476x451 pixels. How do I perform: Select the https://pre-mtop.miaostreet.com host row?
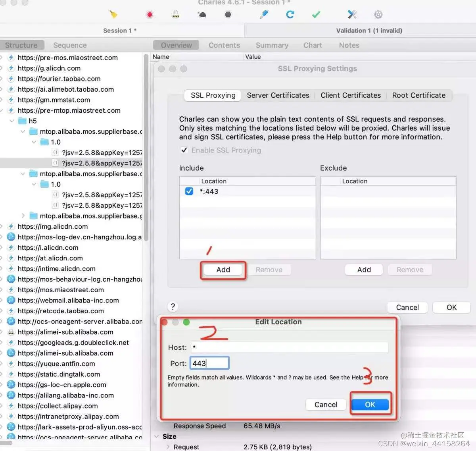[x=69, y=110]
